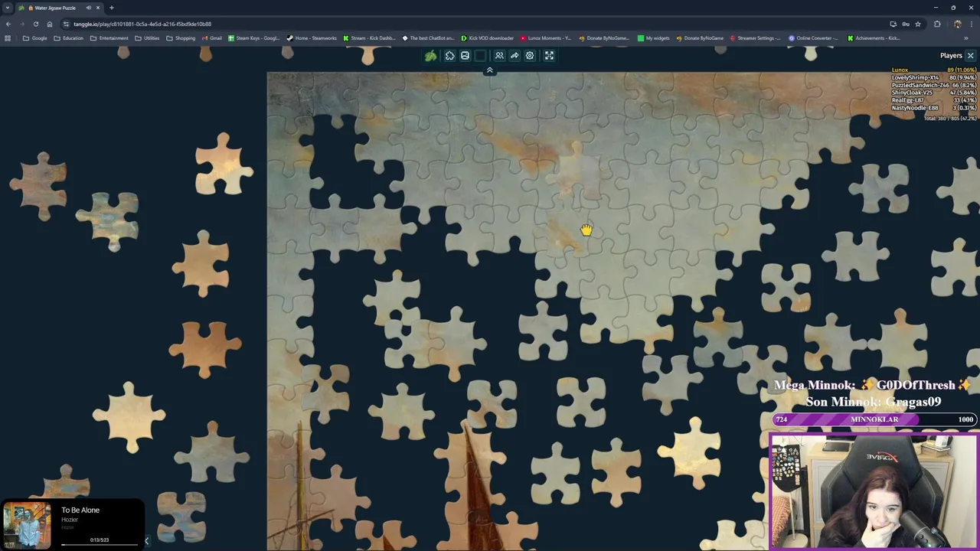This screenshot has height=551, width=980.
Task: Click the share arrow icon
Action: [514, 56]
